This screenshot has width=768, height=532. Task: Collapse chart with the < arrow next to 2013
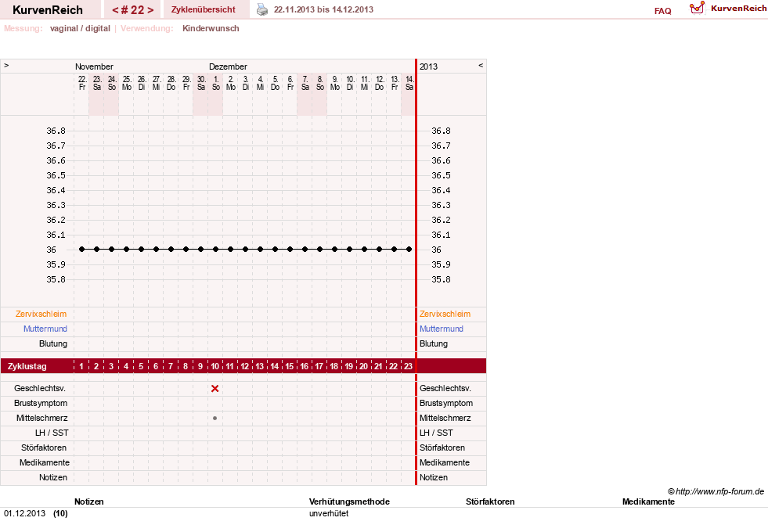coord(481,66)
